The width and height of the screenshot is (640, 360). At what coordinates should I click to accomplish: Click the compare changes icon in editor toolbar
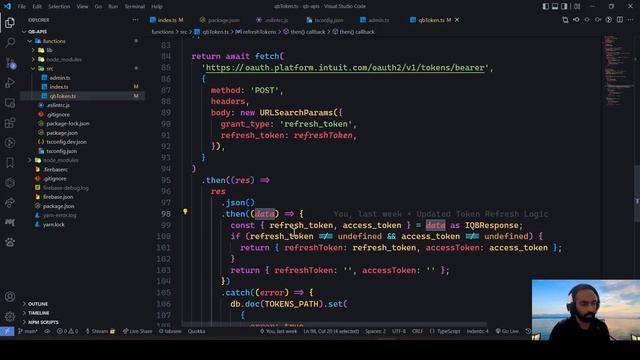click(x=565, y=20)
